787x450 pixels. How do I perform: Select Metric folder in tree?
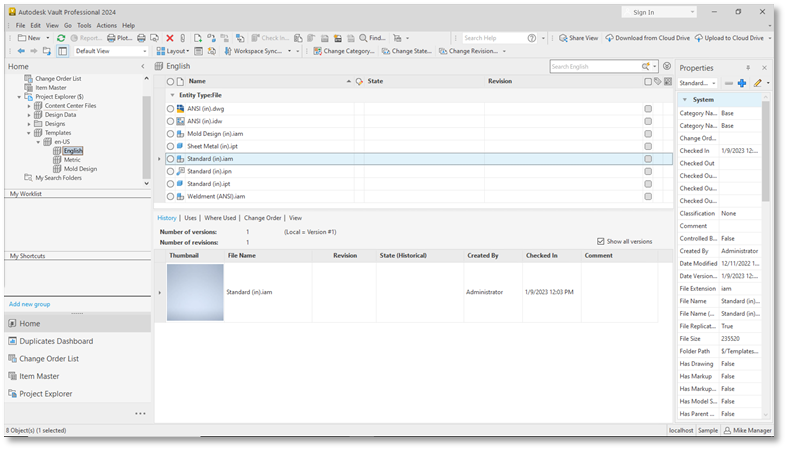(72, 160)
